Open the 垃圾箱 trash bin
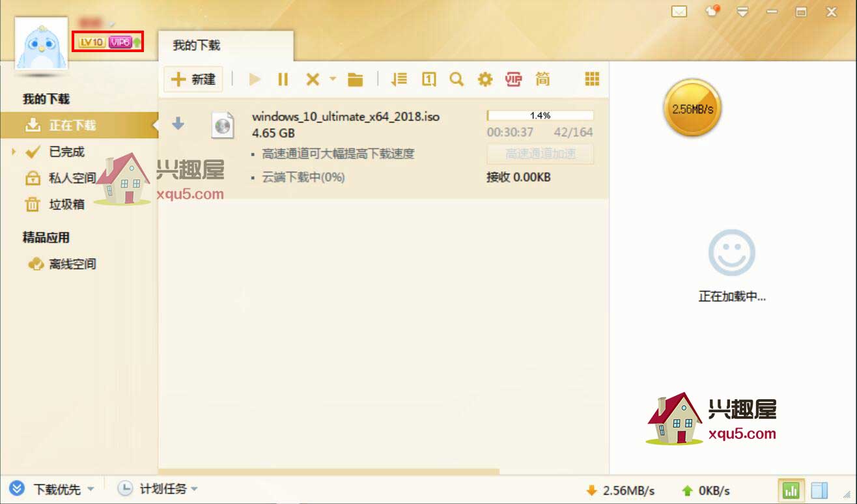 pos(66,204)
